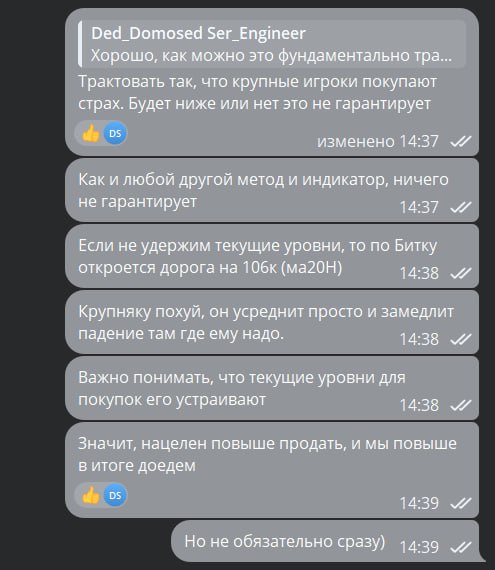Screen dimensions: 495x570
Task: Select the message about 'дорога на 106к'
Action: (272, 256)
